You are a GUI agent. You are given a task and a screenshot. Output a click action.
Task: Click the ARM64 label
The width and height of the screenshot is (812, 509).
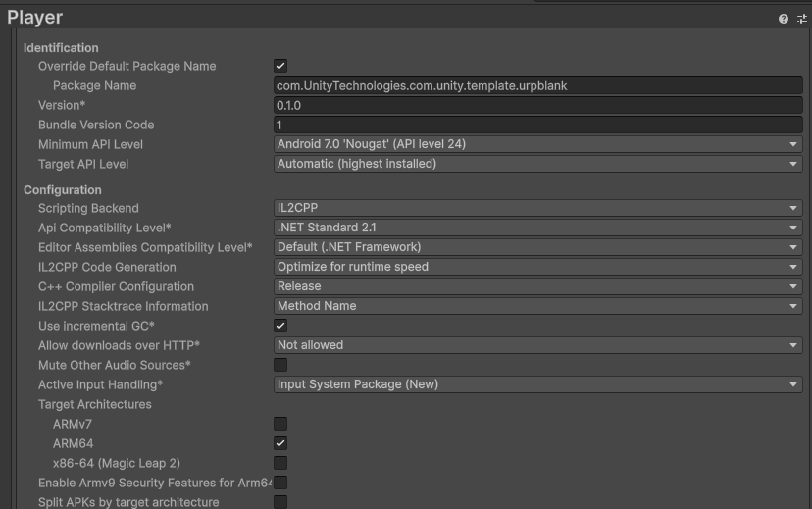[73, 443]
